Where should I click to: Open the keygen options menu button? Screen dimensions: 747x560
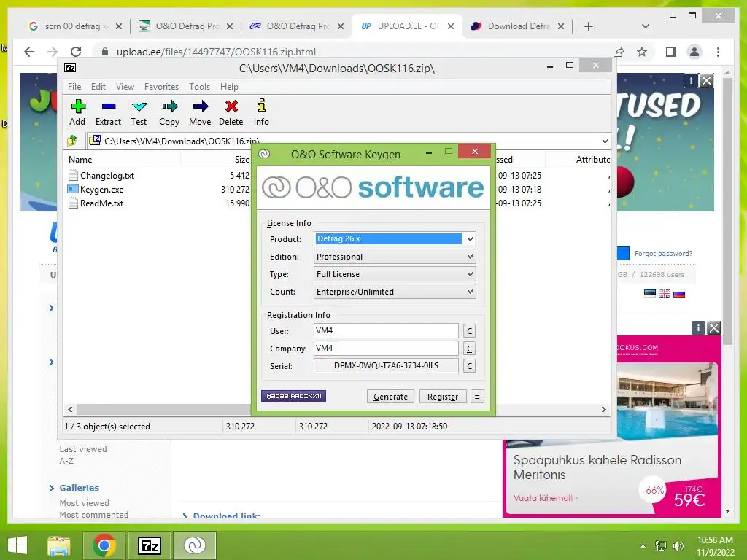(477, 396)
